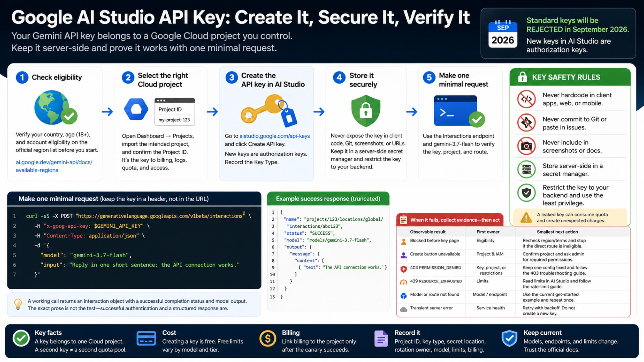The height and width of the screenshot is (362, 644).
Task: Click the Check eligibility step heading
Action: coord(57,77)
